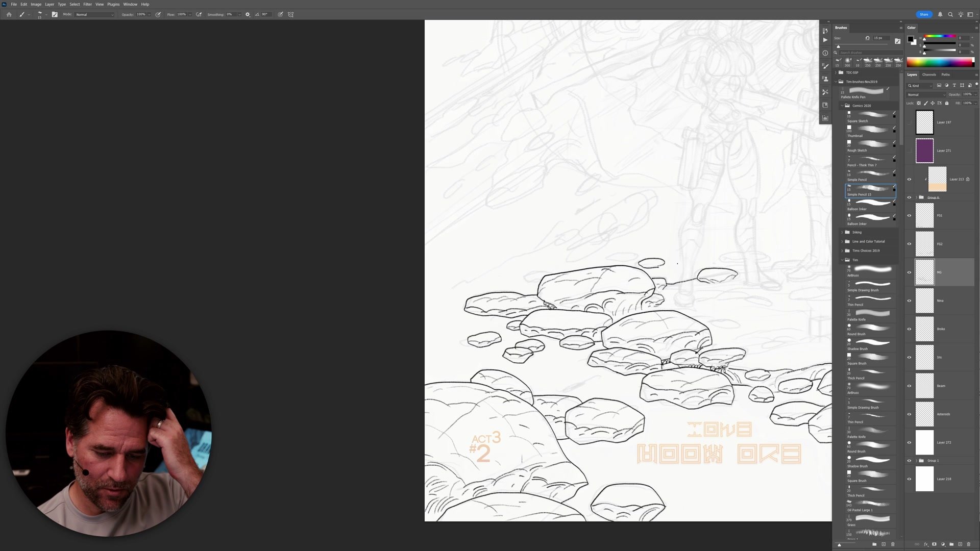The height and width of the screenshot is (551, 980).
Task: Open layer effects fx menu
Action: (925, 544)
